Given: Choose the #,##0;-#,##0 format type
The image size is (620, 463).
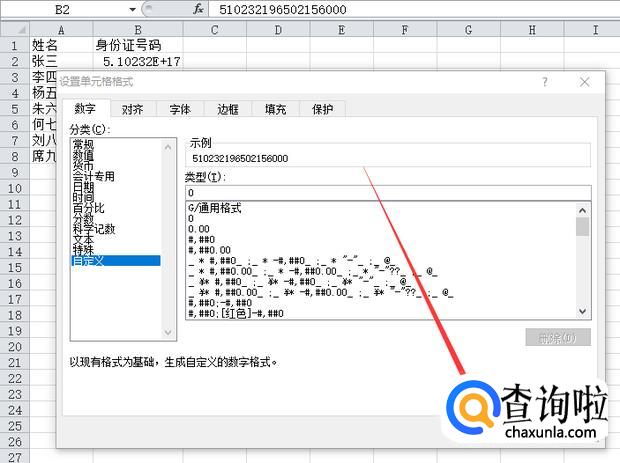Looking at the screenshot, I should click(x=220, y=303).
